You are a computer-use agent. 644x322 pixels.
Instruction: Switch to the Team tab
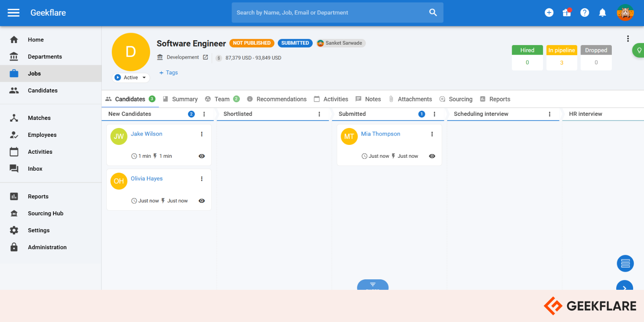tap(222, 99)
